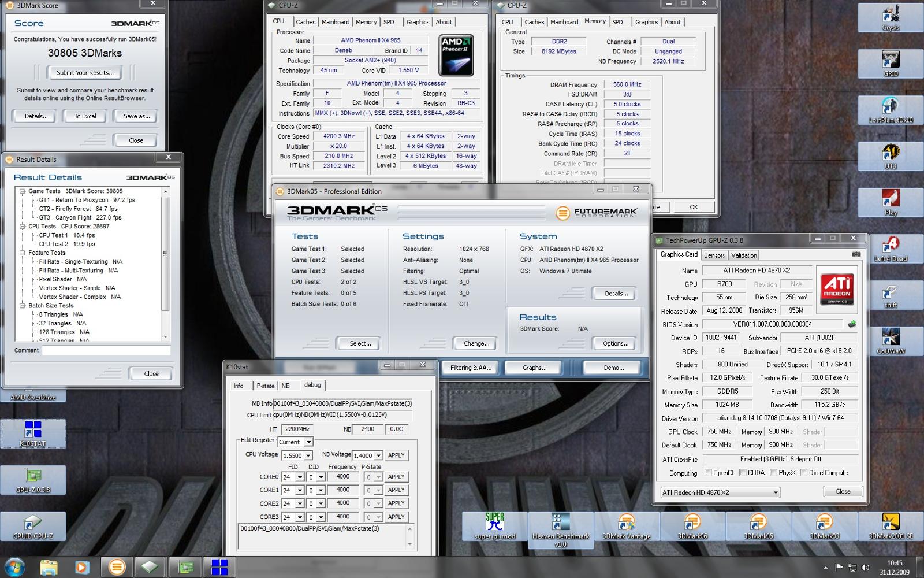The width and height of the screenshot is (924, 578).
Task: Open the 3DMark05 desktop shortcut
Action: 758,527
